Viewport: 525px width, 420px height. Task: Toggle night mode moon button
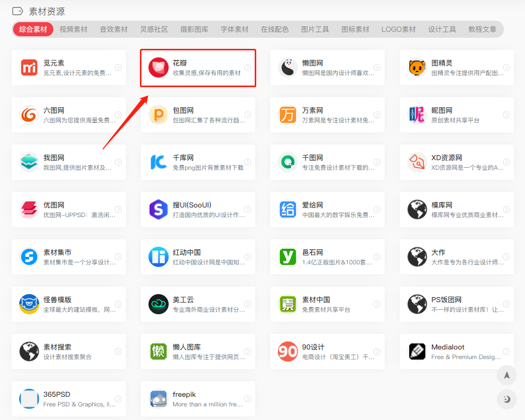click(506, 399)
